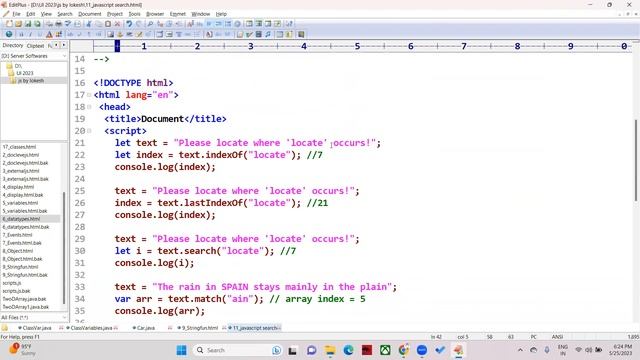Screen dimensions: 640x360
Task: Click the New file toolbar icon
Action: pos(9,24)
